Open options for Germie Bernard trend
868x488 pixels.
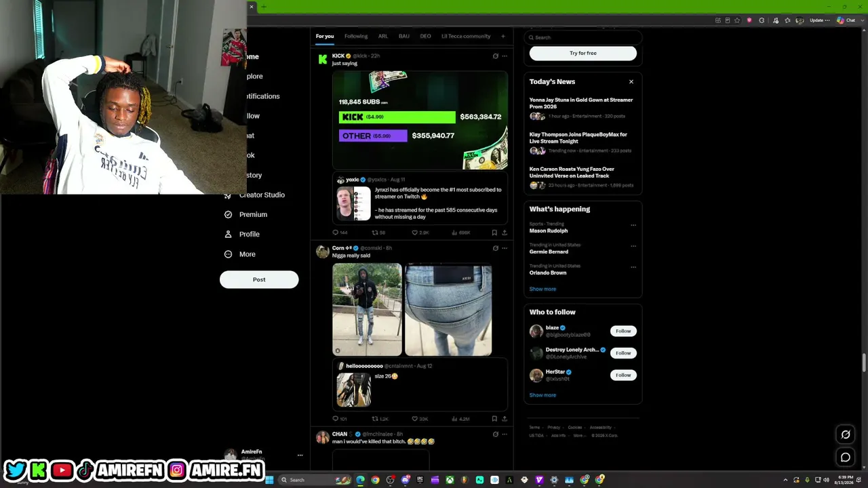633,246
